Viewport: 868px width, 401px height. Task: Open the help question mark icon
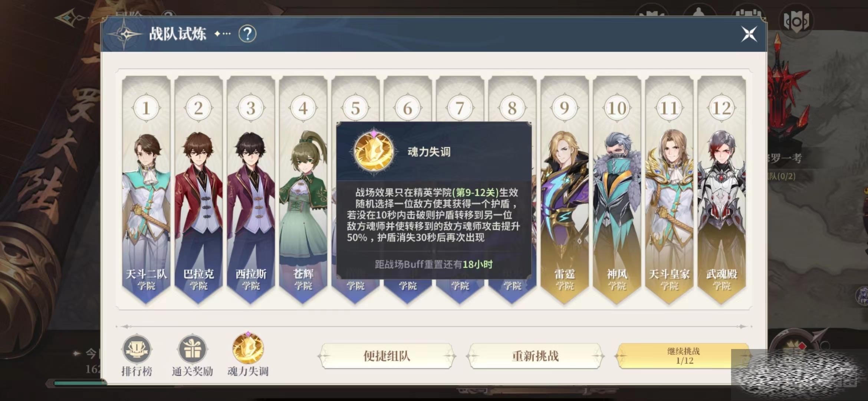(x=247, y=34)
